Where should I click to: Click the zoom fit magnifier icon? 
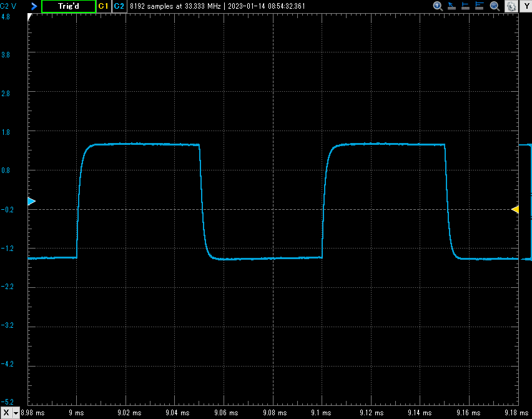495,6
